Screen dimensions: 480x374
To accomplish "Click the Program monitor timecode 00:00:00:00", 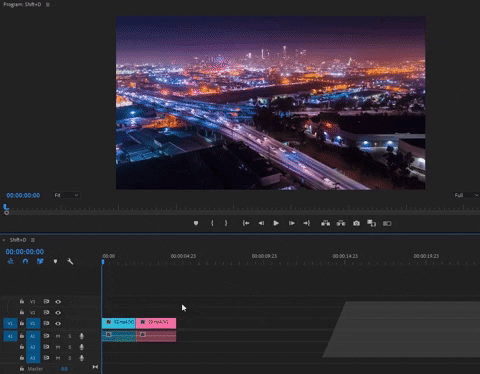I will pyautogui.click(x=23, y=195).
